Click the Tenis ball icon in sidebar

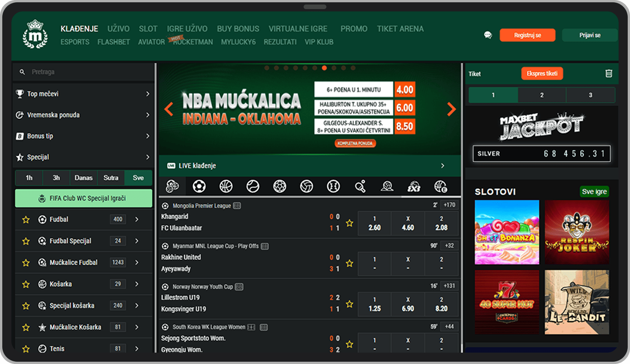(x=43, y=348)
